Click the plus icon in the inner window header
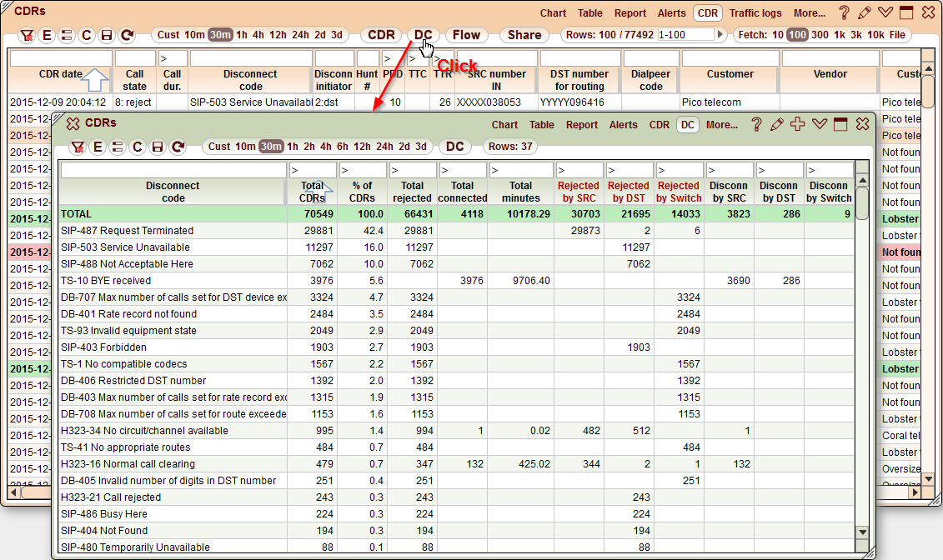This screenshot has width=943, height=560. tap(797, 124)
